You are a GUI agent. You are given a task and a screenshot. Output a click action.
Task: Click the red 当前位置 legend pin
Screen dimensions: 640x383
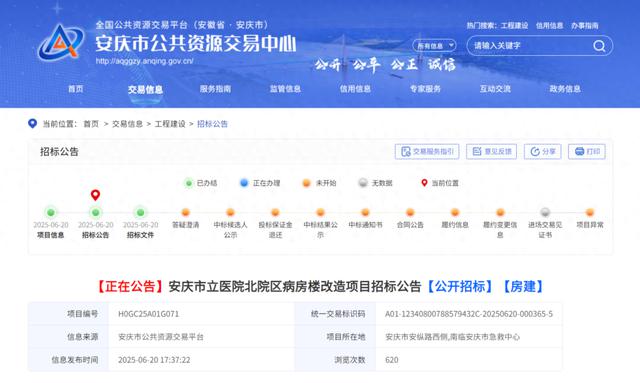pos(424,183)
